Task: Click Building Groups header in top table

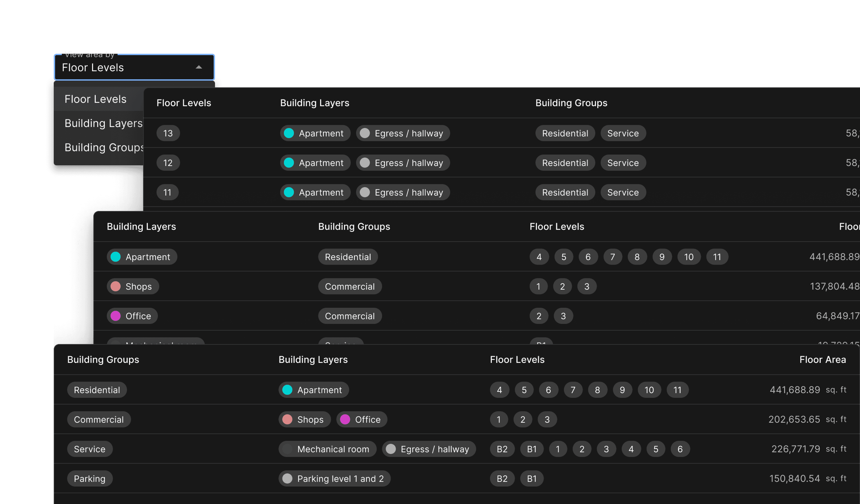Action: point(571,103)
